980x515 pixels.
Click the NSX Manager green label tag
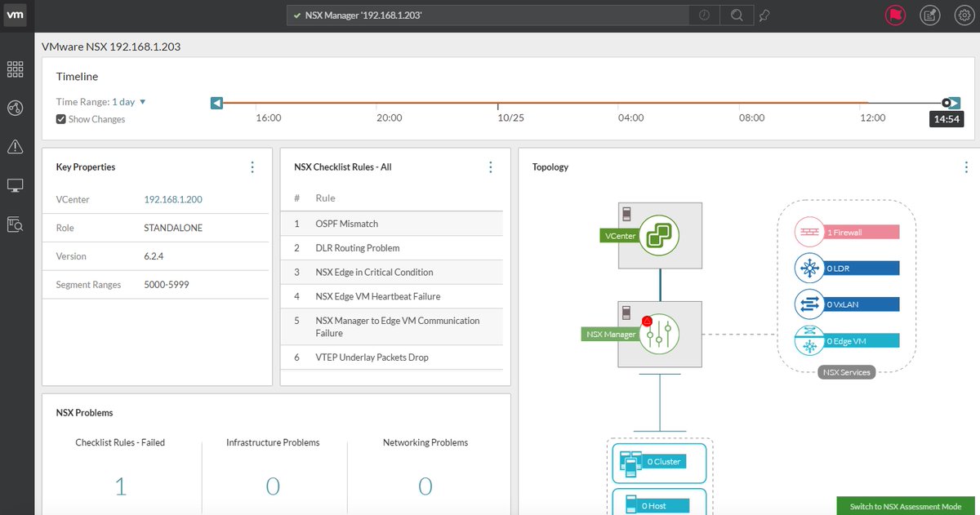(611, 335)
